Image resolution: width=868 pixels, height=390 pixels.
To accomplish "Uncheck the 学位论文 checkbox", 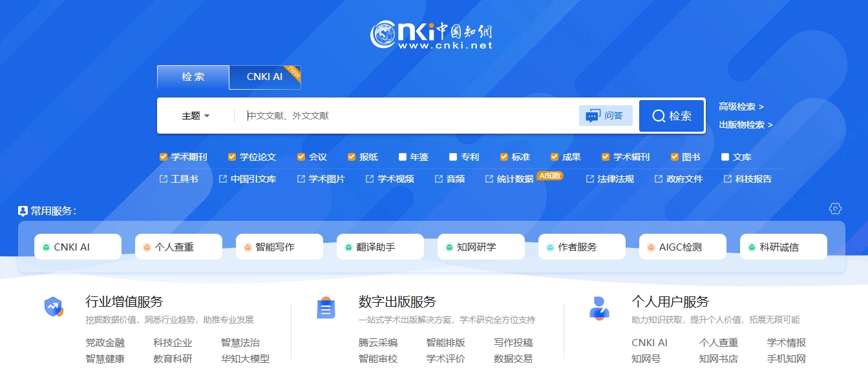I will pos(232,157).
